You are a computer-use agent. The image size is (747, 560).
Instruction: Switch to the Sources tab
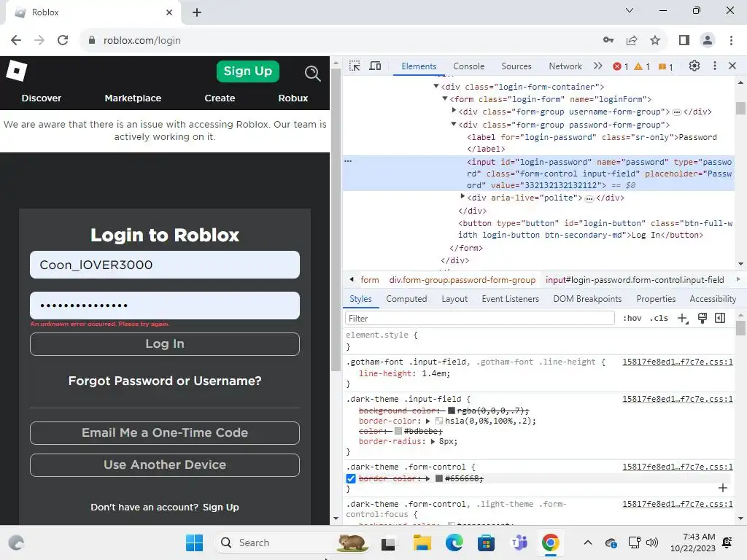point(516,66)
